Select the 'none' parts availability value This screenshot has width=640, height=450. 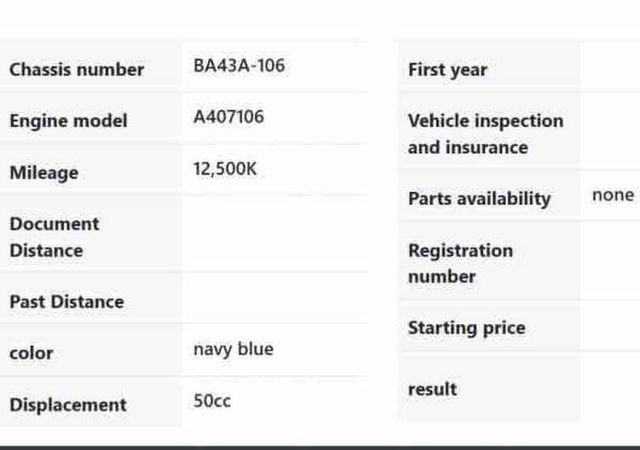[x=613, y=195]
